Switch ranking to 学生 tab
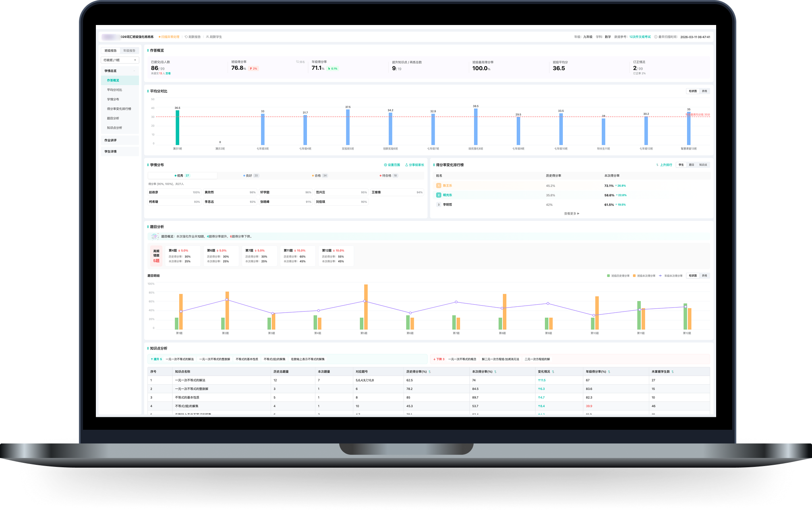 coord(681,165)
